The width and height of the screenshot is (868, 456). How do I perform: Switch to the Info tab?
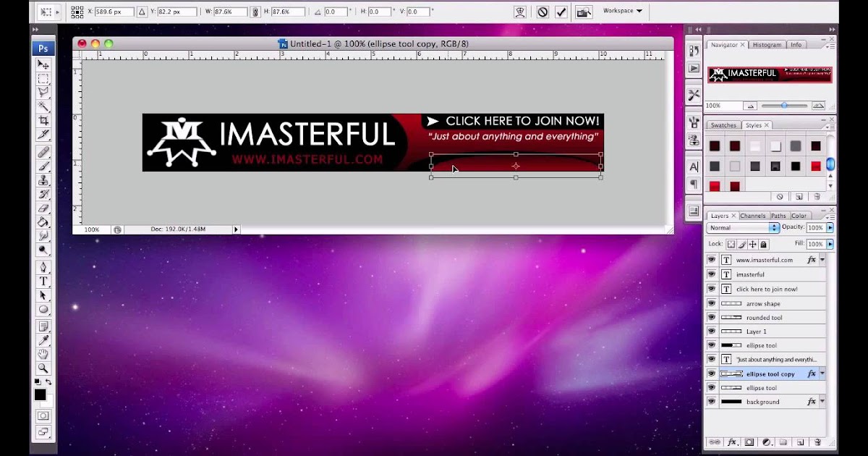click(796, 45)
